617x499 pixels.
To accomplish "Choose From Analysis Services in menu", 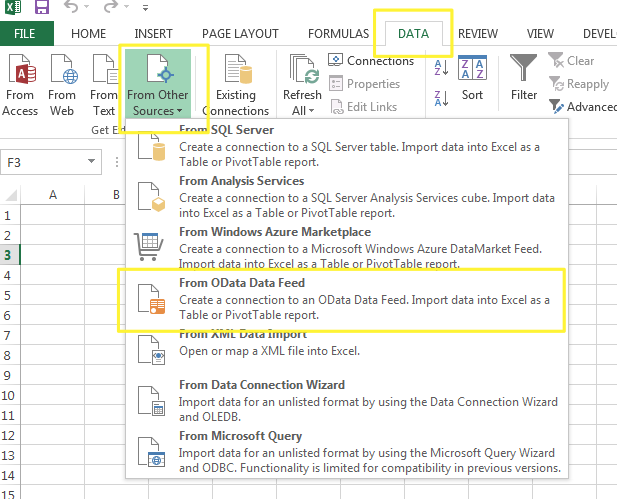I will pos(347,197).
